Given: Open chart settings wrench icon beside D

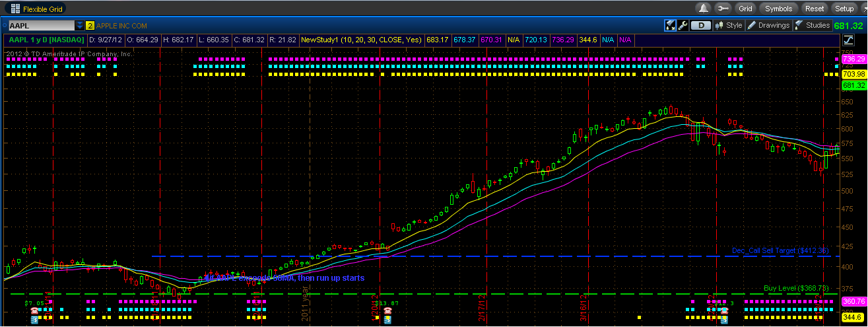Looking at the screenshot, I should pos(683,26).
